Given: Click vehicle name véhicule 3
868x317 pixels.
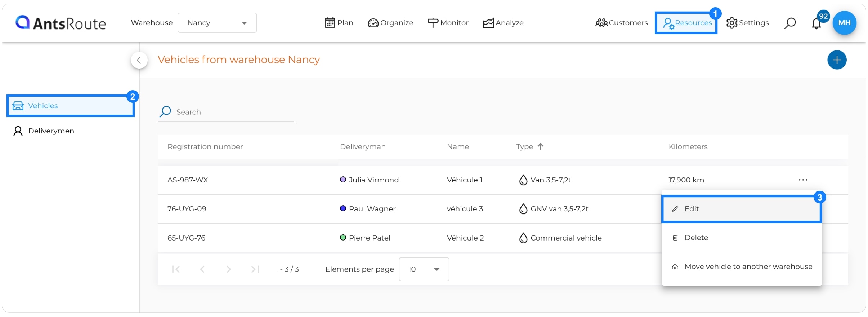Looking at the screenshot, I should [465, 209].
